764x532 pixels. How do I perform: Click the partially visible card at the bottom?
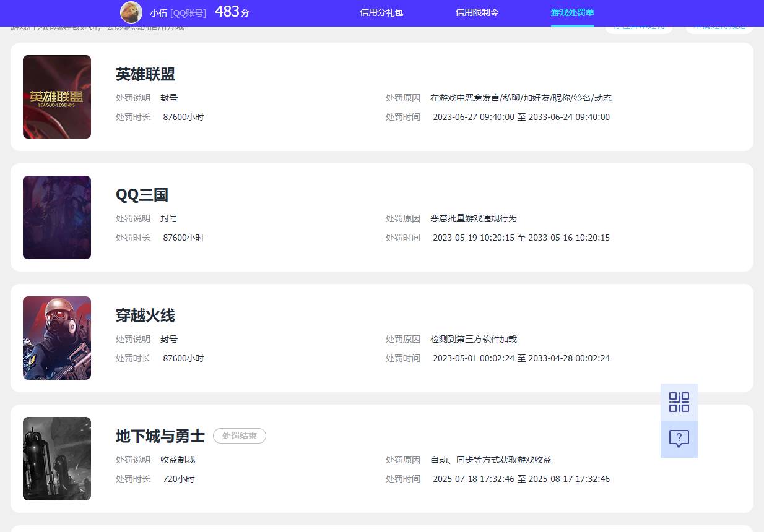tap(382, 529)
